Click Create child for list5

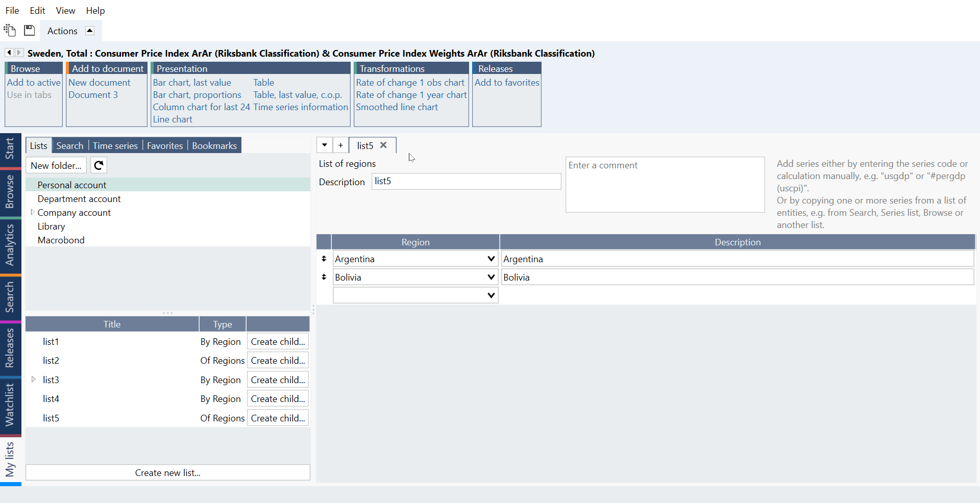click(278, 418)
